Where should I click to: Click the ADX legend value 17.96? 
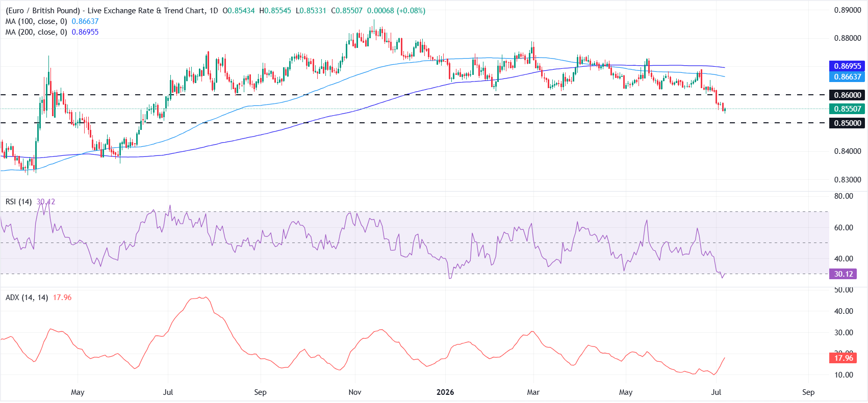pos(62,298)
